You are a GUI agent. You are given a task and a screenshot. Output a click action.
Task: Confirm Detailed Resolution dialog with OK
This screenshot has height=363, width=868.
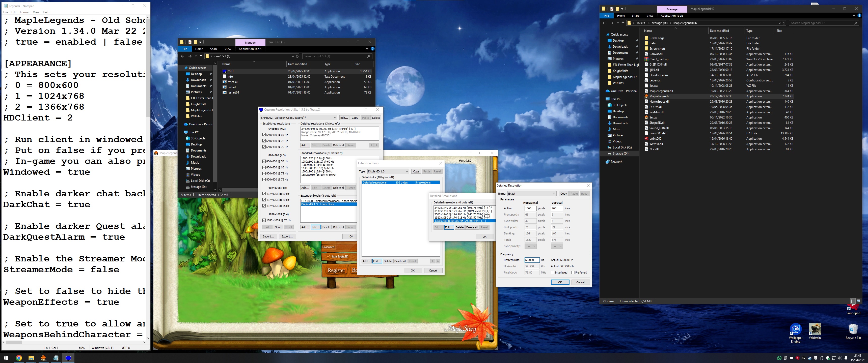pyautogui.click(x=560, y=282)
